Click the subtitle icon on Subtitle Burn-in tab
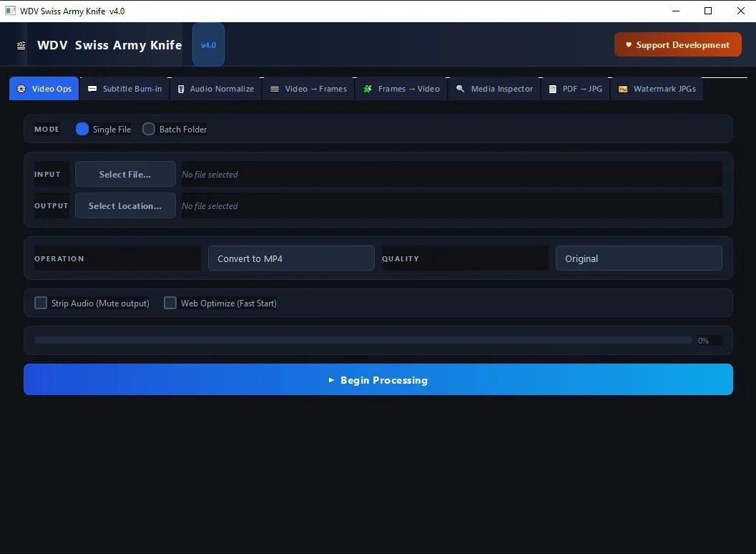Image resolution: width=756 pixels, height=554 pixels. tap(92, 89)
